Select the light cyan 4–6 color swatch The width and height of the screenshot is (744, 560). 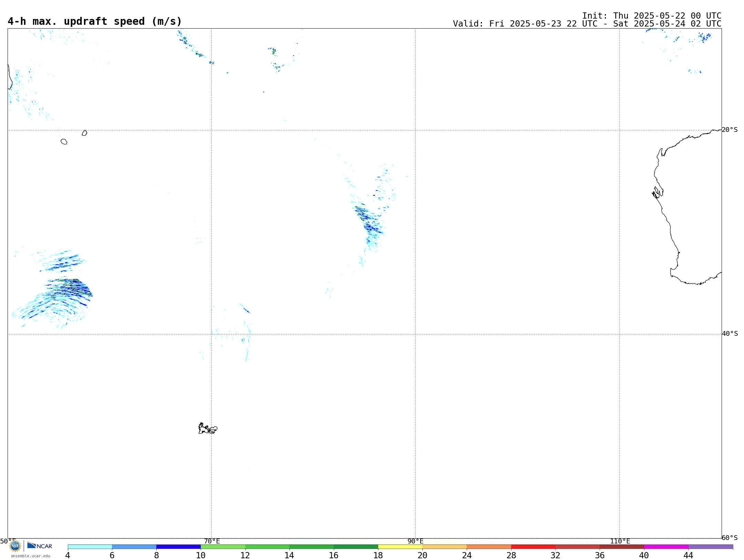90,547
